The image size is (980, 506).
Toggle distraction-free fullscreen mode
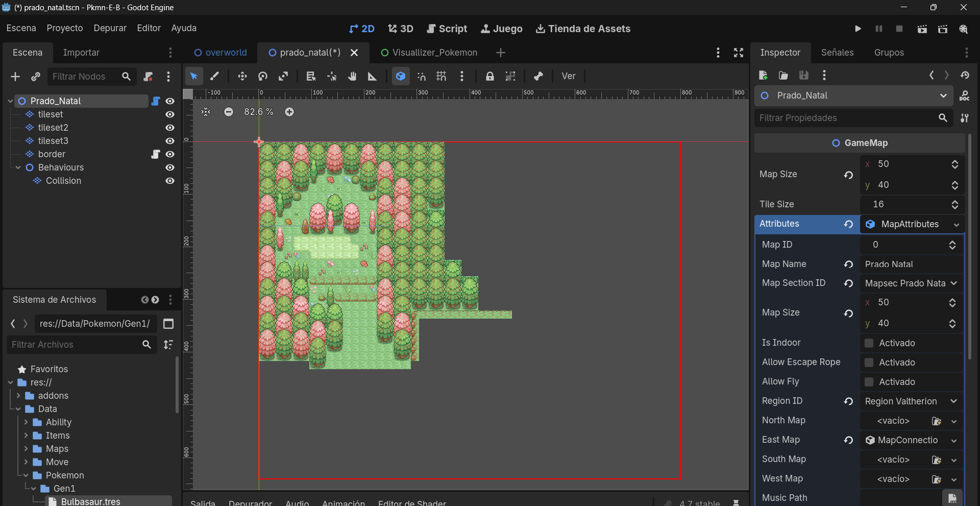coord(739,53)
